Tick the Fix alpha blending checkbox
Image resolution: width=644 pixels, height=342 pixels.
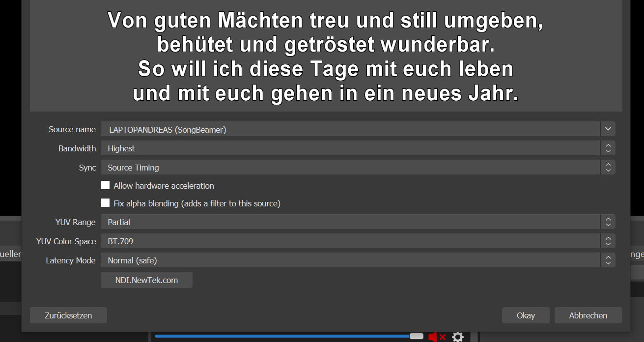tap(105, 202)
